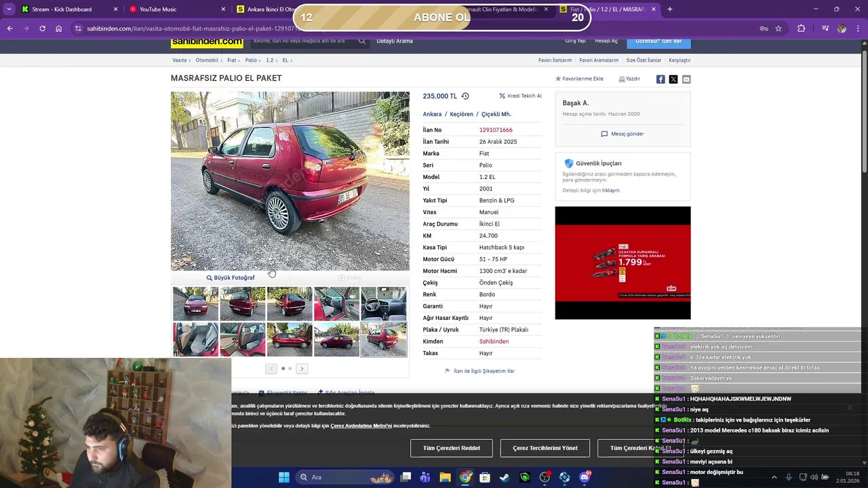Open Favori Aramalarım link
The height and width of the screenshot is (488, 868).
(x=599, y=60)
